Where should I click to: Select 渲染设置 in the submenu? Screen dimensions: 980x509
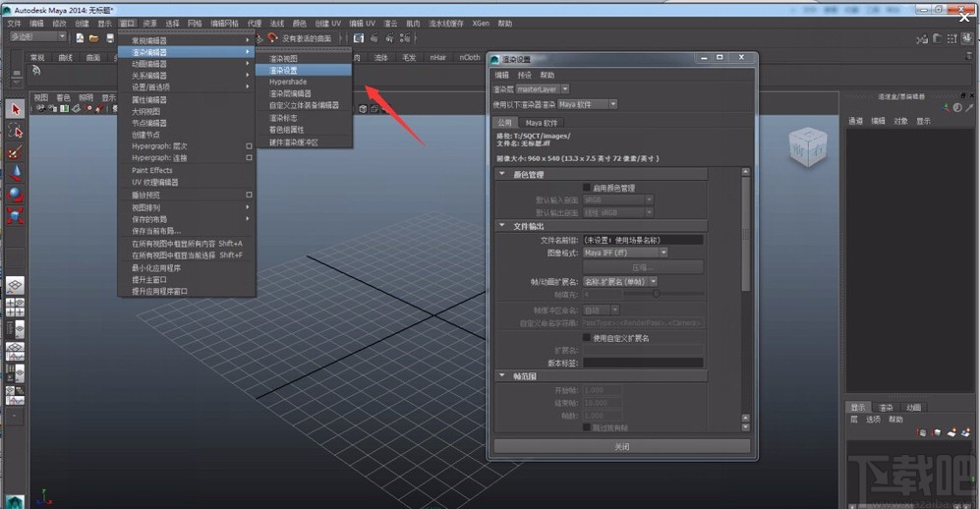click(304, 70)
